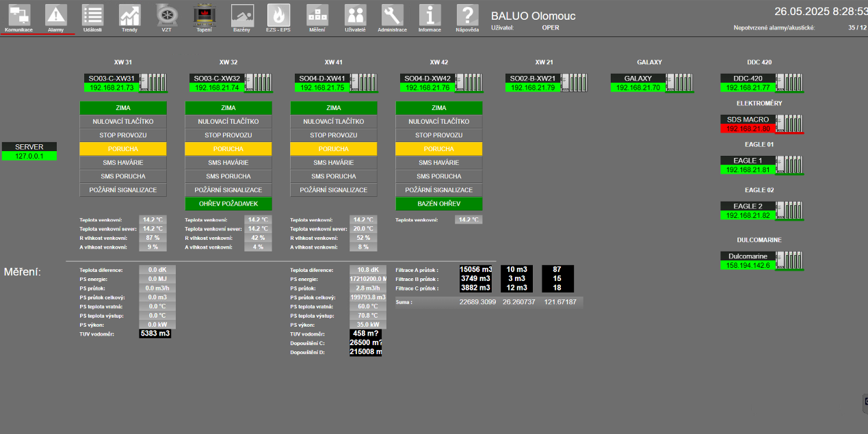Open the Měření measurement icon
This screenshot has width=868, height=434.
pyautogui.click(x=317, y=15)
